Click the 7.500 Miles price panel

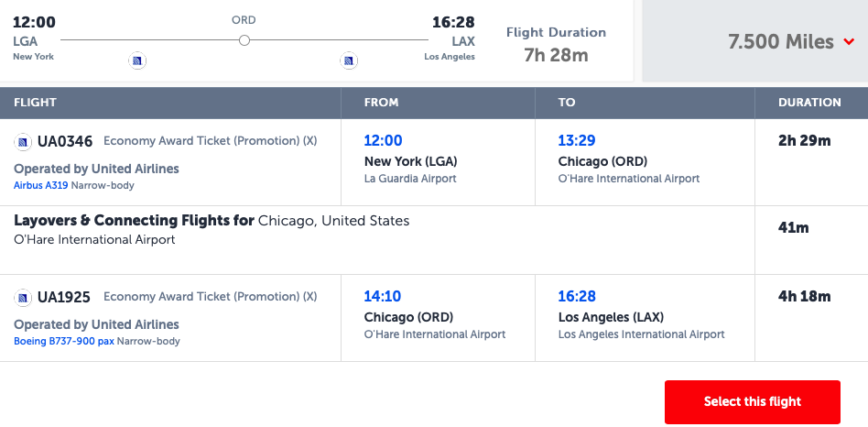coord(755,41)
